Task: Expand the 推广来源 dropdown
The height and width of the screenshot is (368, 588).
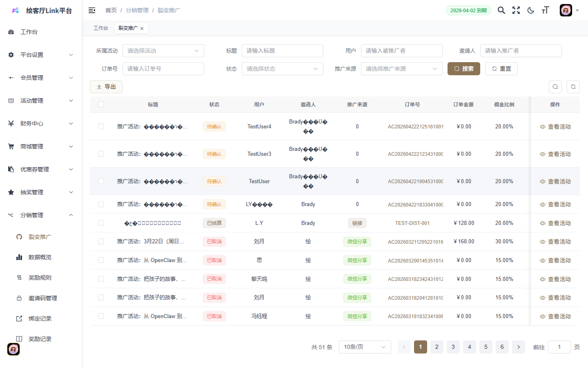Action: click(x=401, y=69)
